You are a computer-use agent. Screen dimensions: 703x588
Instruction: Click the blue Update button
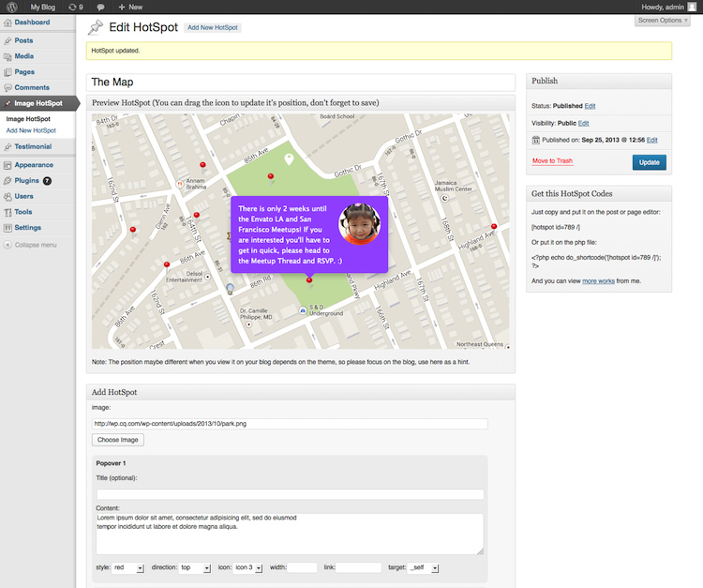[x=650, y=162]
